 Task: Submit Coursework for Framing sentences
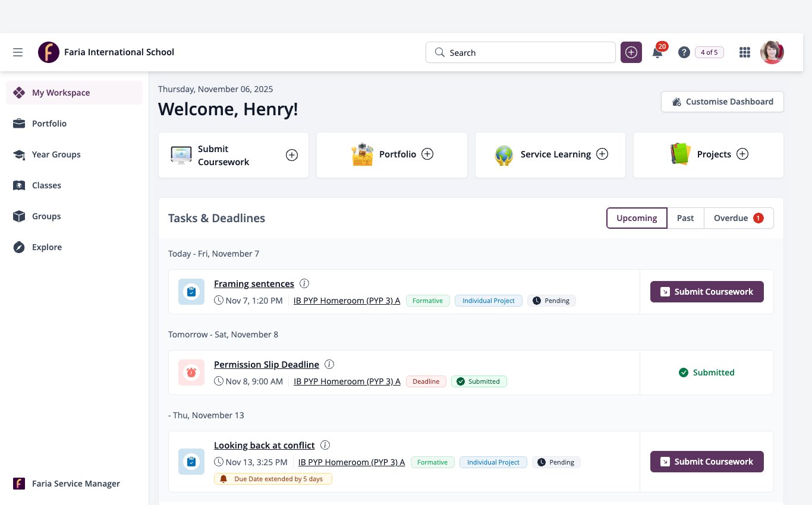pos(707,292)
